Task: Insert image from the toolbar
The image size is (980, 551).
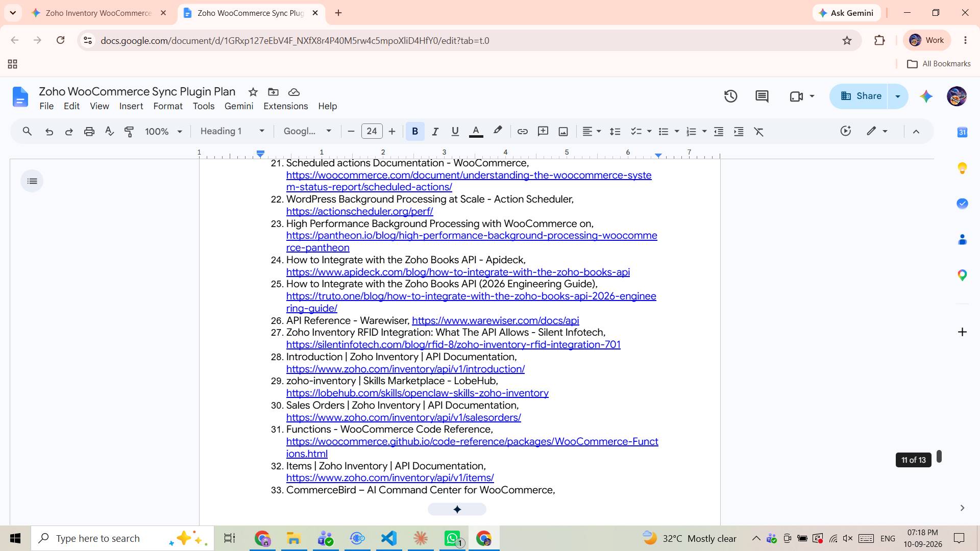Action: click(563, 132)
